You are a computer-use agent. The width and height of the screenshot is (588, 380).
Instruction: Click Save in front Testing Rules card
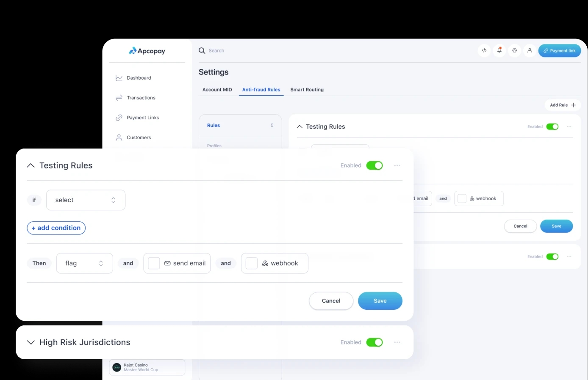[380, 301]
